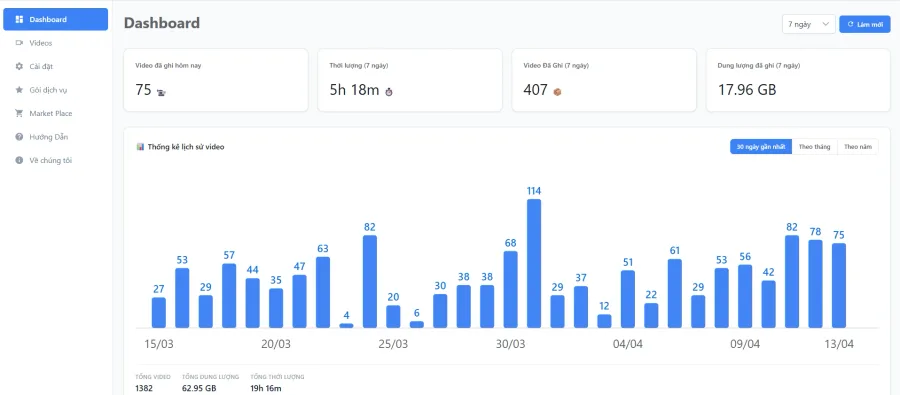900x395 pixels.
Task: Click the bar labeled 6
Action: 417,324
